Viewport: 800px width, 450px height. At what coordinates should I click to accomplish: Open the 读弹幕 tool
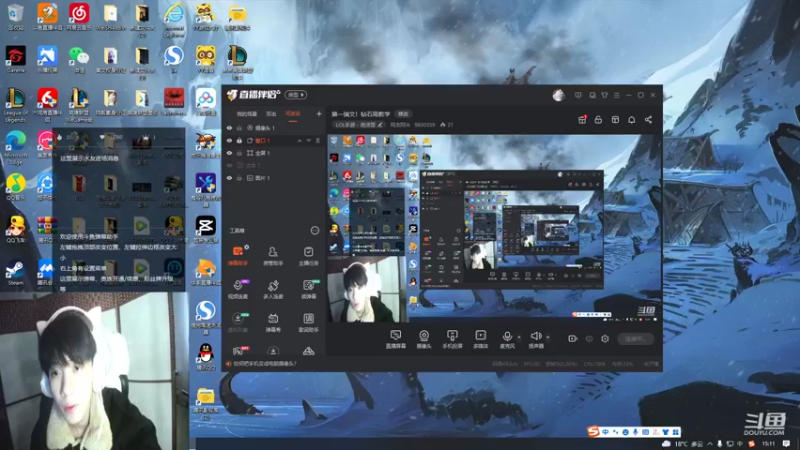click(308, 289)
